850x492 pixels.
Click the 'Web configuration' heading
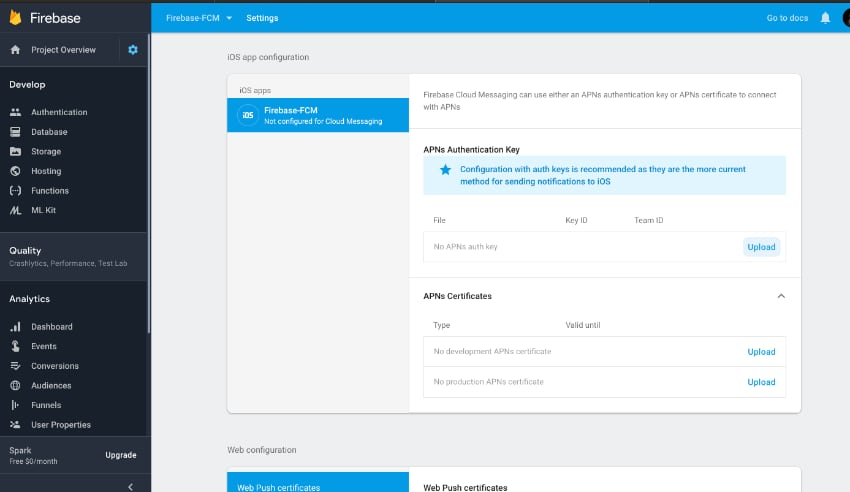click(x=261, y=450)
